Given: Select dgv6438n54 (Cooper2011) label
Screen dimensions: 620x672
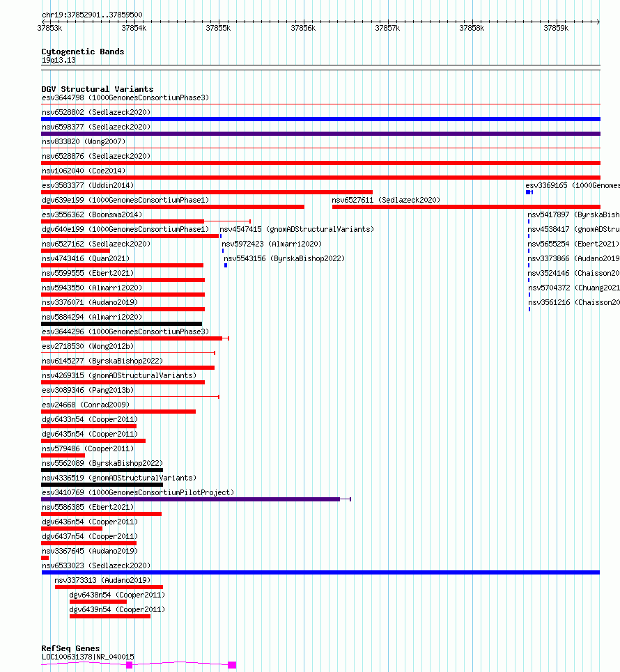Looking at the screenshot, I should coord(117,595).
